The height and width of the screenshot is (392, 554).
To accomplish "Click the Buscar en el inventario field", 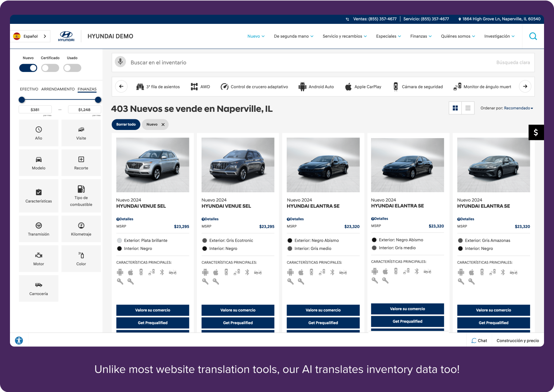I will 323,63.
